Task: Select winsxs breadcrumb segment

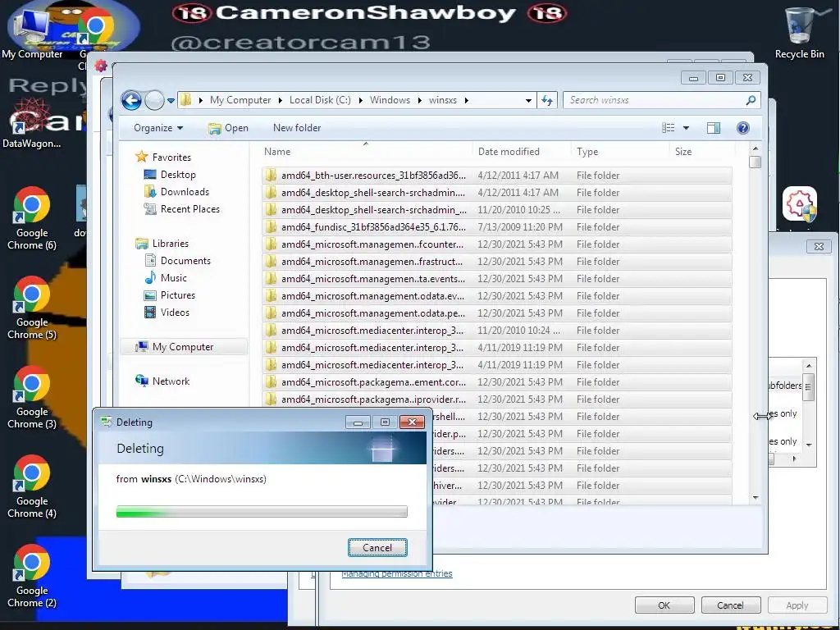Action: [443, 100]
